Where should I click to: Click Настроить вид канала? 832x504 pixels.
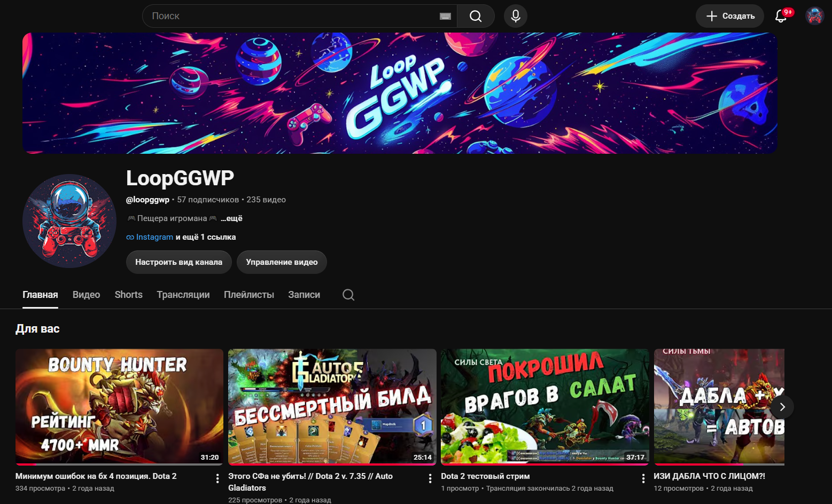[x=179, y=262]
